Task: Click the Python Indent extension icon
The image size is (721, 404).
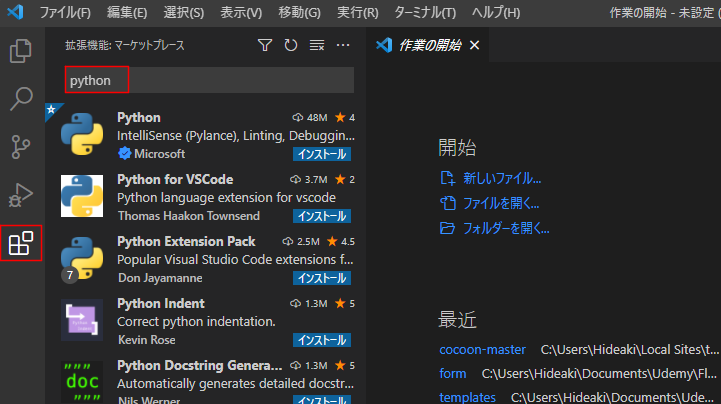Action: (x=82, y=320)
